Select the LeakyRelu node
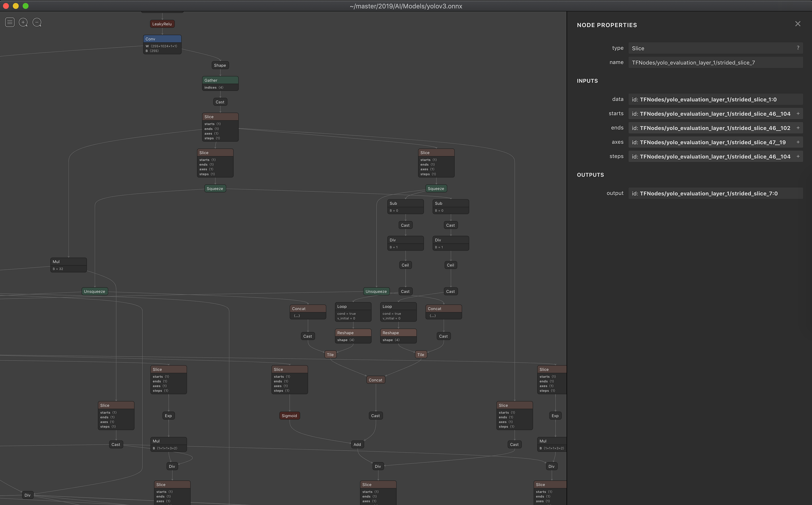 coord(162,24)
